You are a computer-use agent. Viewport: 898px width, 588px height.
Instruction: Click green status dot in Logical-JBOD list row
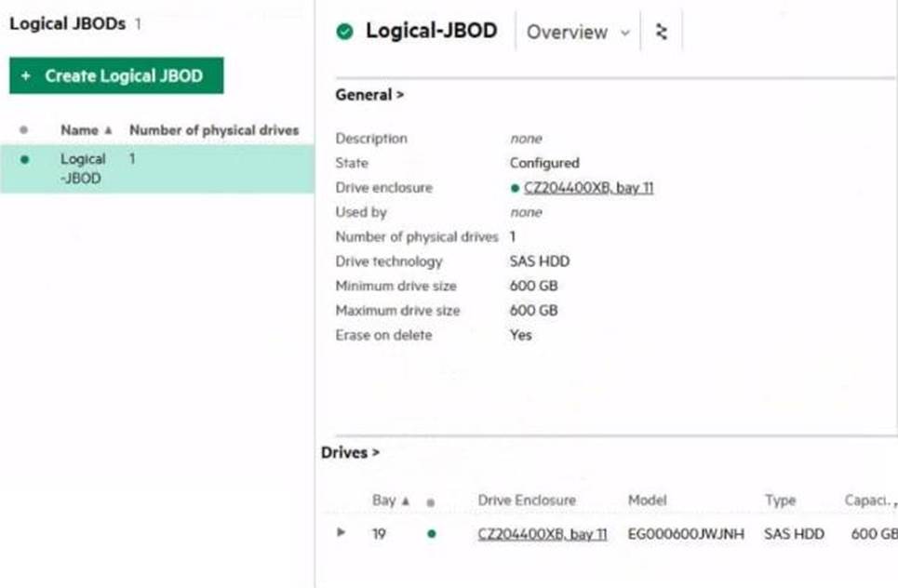click(24, 159)
